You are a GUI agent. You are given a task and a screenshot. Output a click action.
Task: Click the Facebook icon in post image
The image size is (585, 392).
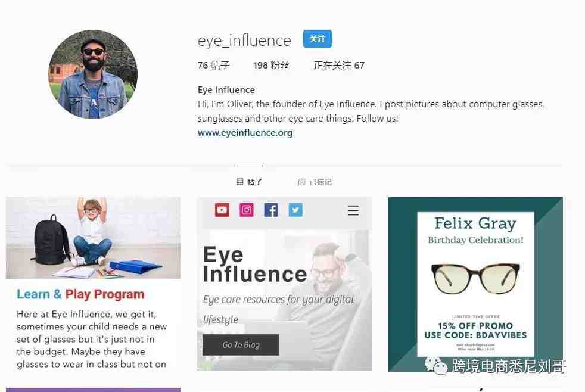(x=271, y=210)
